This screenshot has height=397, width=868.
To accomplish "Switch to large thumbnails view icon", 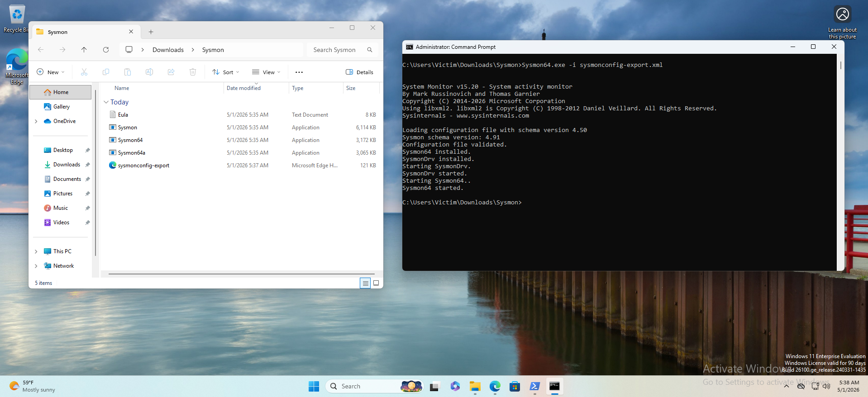I will 376,283.
